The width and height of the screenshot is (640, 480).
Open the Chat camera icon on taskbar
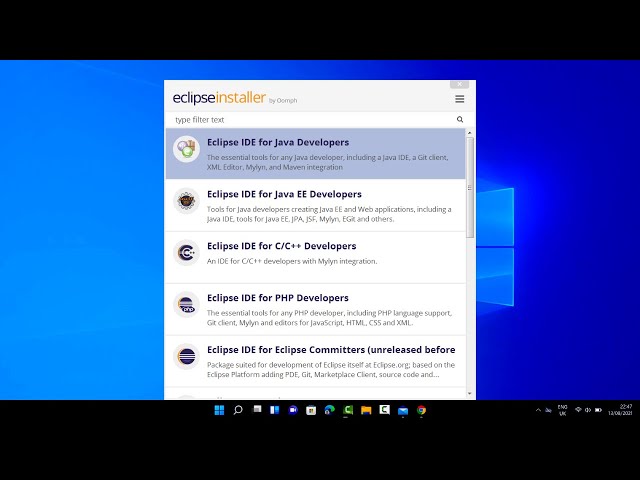pos(293,410)
